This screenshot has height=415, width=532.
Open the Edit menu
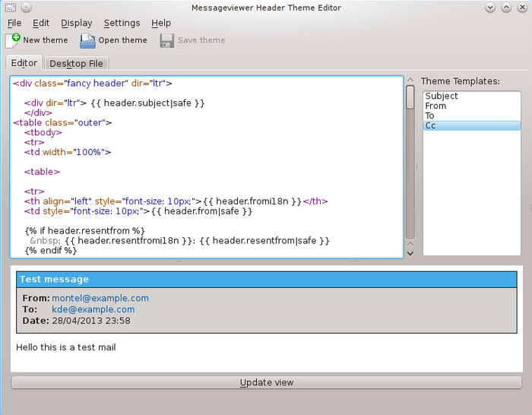[41, 24]
